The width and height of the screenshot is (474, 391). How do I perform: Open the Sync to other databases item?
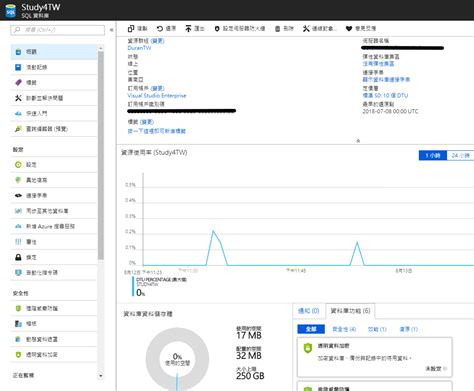click(x=54, y=211)
